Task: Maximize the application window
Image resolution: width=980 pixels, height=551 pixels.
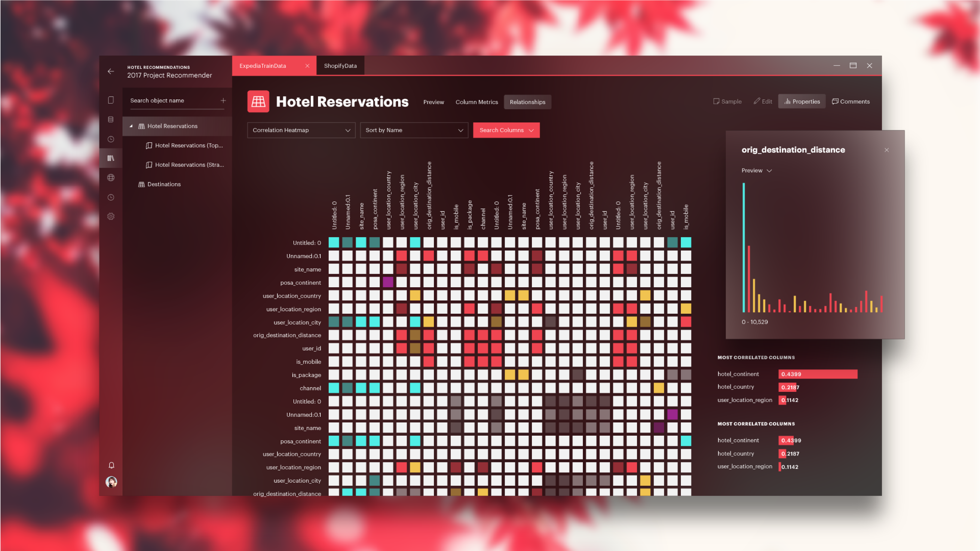Action: click(853, 65)
